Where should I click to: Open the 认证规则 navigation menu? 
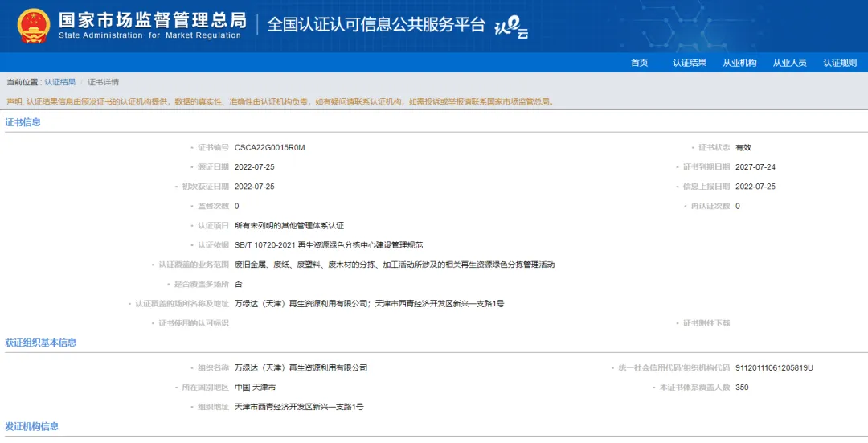pos(840,63)
